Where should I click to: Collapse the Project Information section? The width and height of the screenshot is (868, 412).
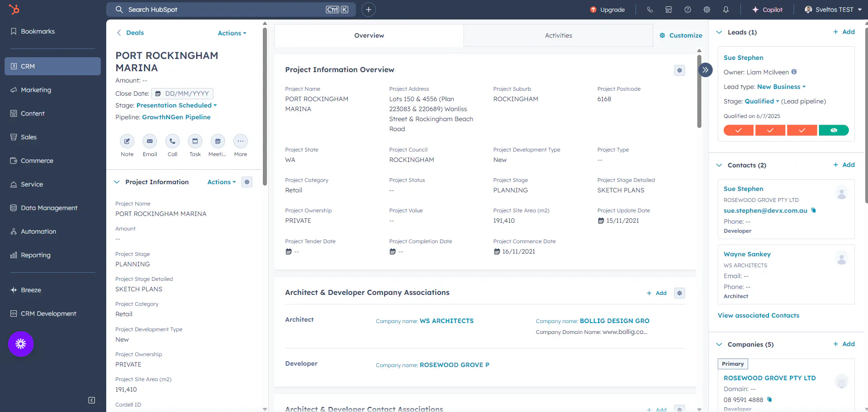pyautogui.click(x=117, y=182)
